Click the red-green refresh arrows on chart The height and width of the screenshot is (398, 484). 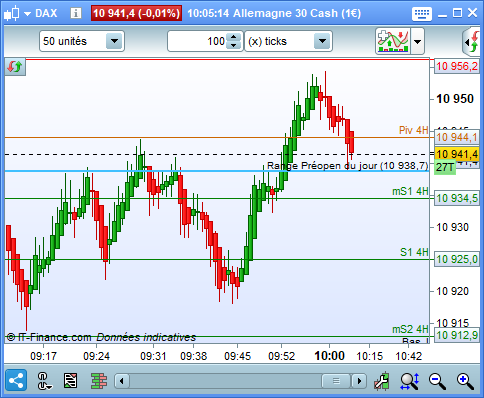click(x=15, y=67)
